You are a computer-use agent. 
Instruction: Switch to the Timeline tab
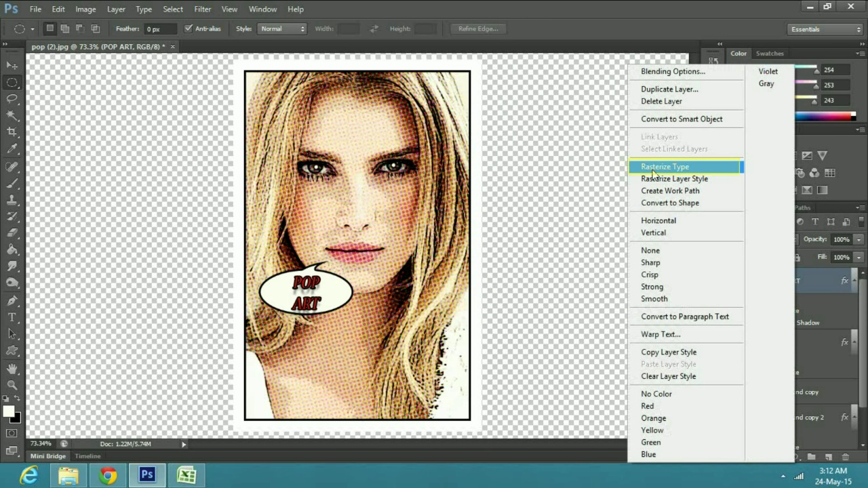pyautogui.click(x=87, y=456)
